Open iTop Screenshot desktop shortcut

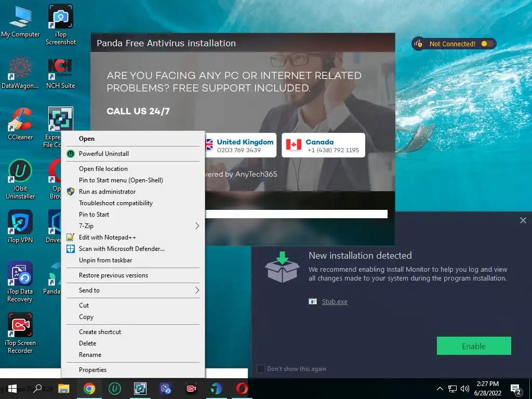click(61, 24)
